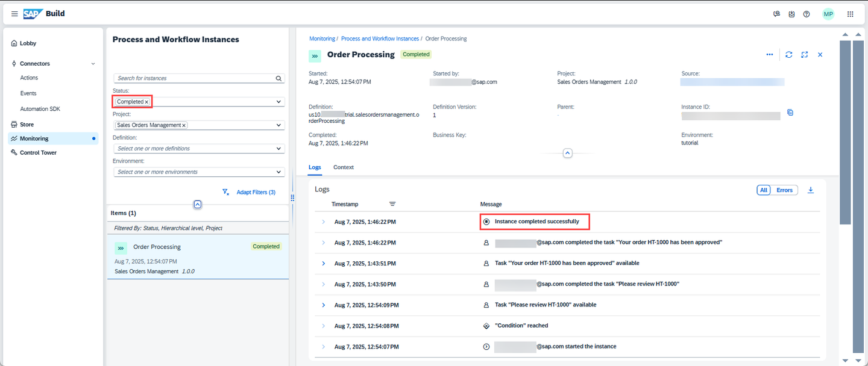868x366 pixels.
Task: Switch to the Context tab
Action: [344, 167]
